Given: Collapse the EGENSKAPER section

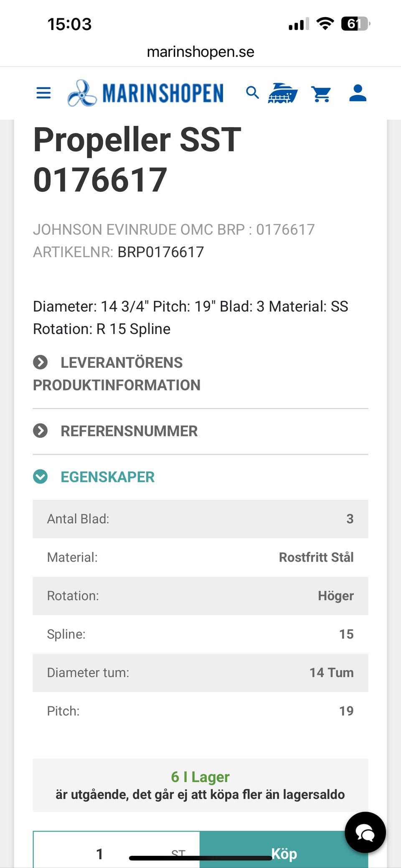Looking at the screenshot, I should [107, 476].
